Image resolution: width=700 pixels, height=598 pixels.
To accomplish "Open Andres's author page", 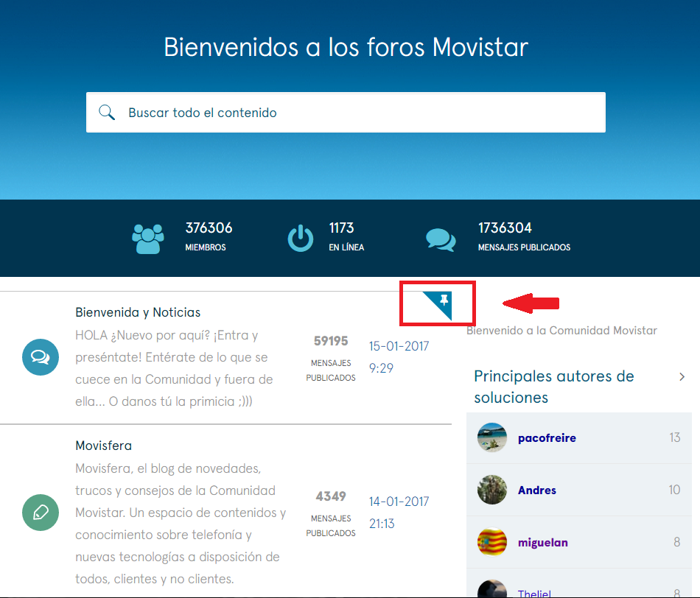I will pyautogui.click(x=537, y=490).
